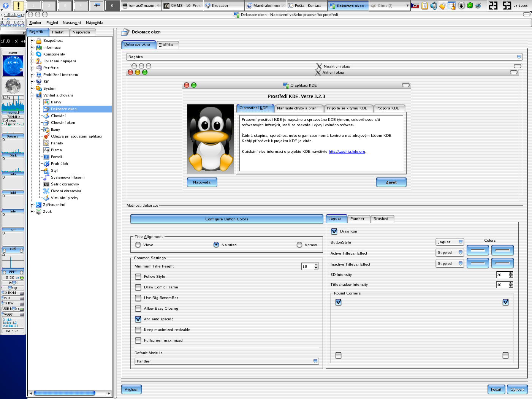Image resolution: width=532 pixels, height=399 pixels.
Task: Collapse the Vzhled a chování node
Action: [x=32, y=95]
